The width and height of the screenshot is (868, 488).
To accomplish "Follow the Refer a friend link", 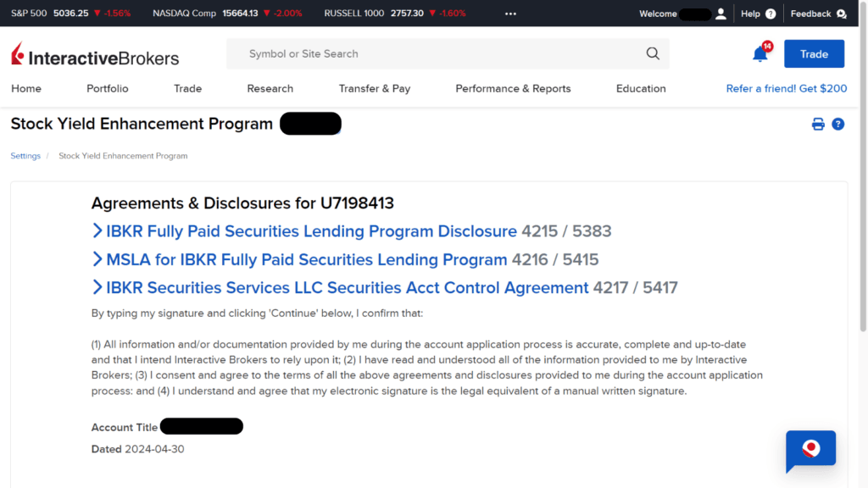I will coord(786,88).
